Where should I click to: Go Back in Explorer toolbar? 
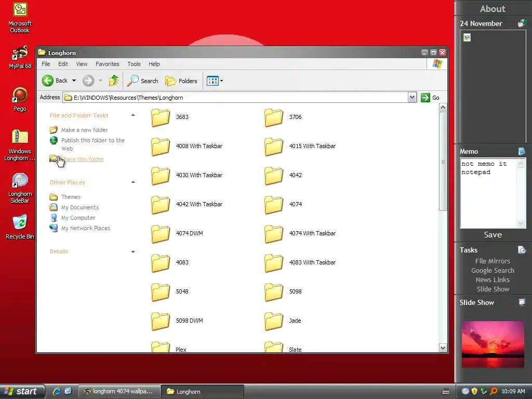click(x=55, y=81)
